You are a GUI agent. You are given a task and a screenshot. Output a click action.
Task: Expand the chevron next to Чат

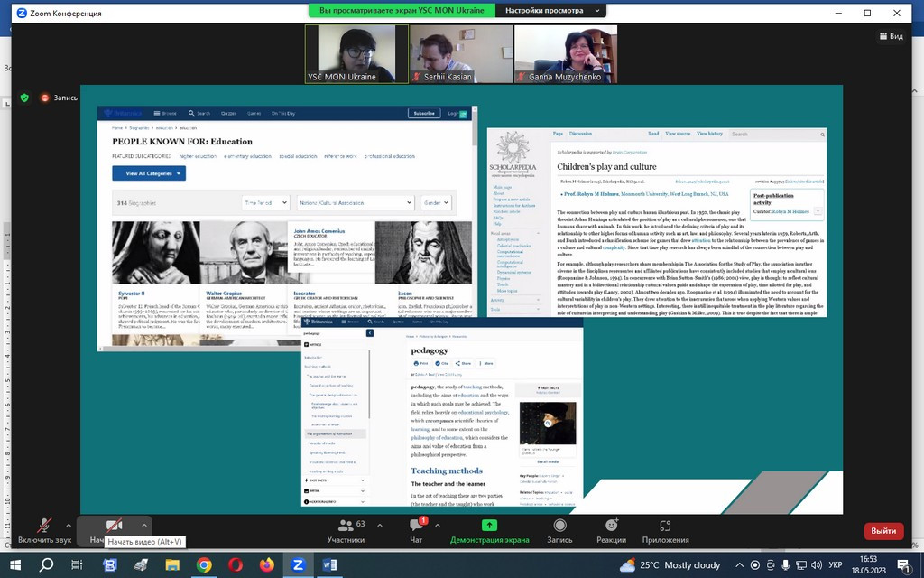pos(438,525)
